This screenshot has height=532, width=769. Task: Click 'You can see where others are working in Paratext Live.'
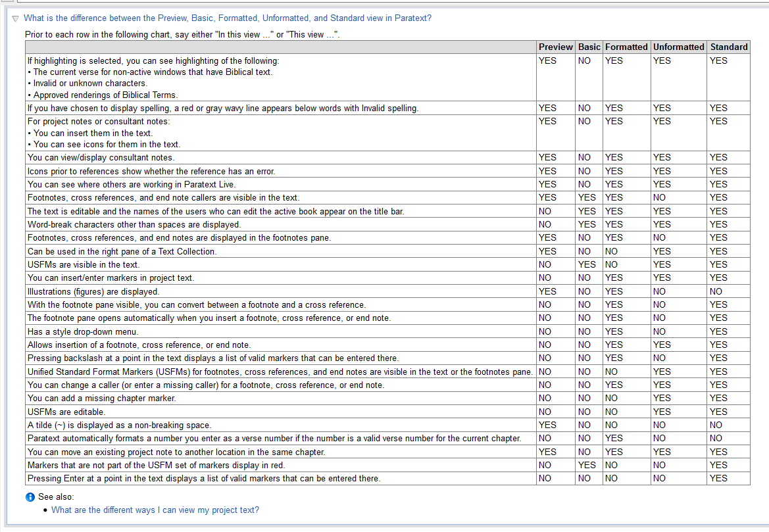132,184
